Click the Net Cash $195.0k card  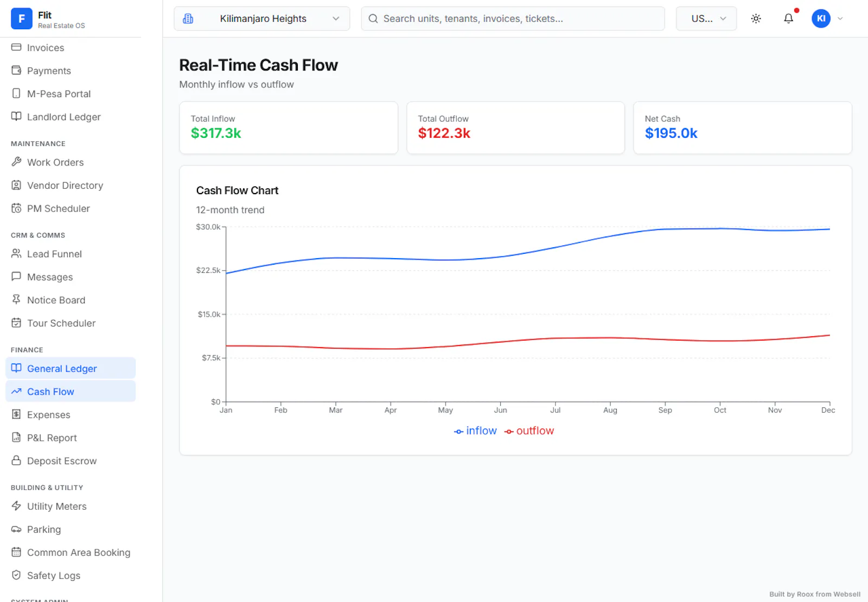742,127
